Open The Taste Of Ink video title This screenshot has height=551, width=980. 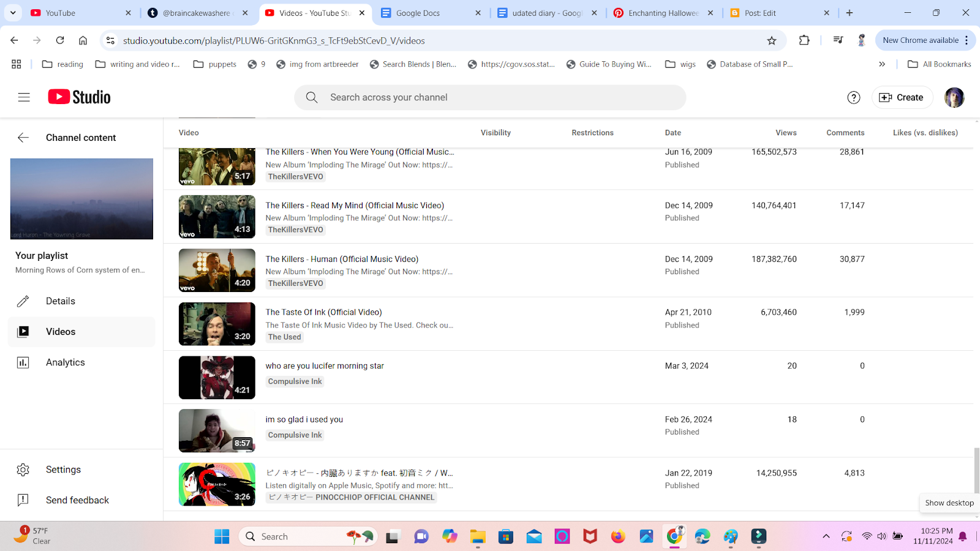[x=323, y=312]
